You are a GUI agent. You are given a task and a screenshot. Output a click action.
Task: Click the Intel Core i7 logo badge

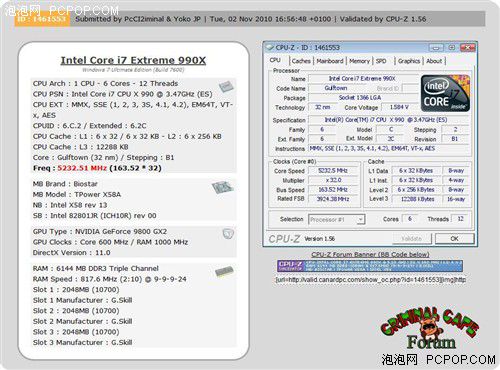(x=445, y=93)
